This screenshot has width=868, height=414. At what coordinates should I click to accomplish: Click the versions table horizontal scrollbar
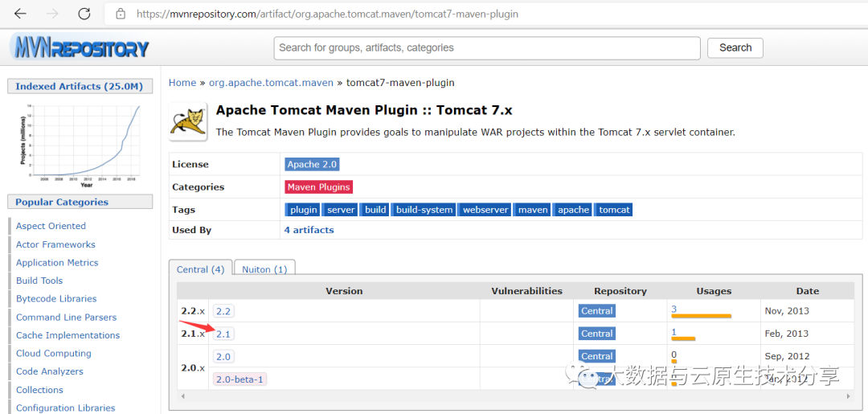(514, 396)
